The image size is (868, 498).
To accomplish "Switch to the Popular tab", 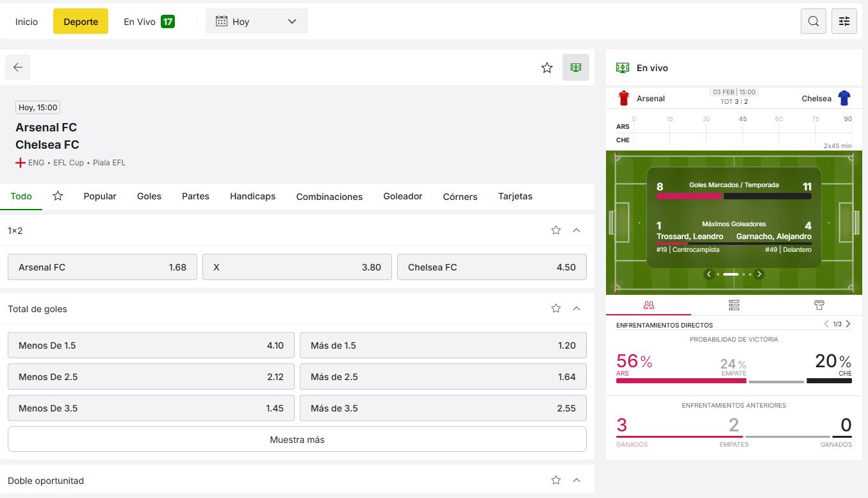I will pyautogui.click(x=100, y=196).
